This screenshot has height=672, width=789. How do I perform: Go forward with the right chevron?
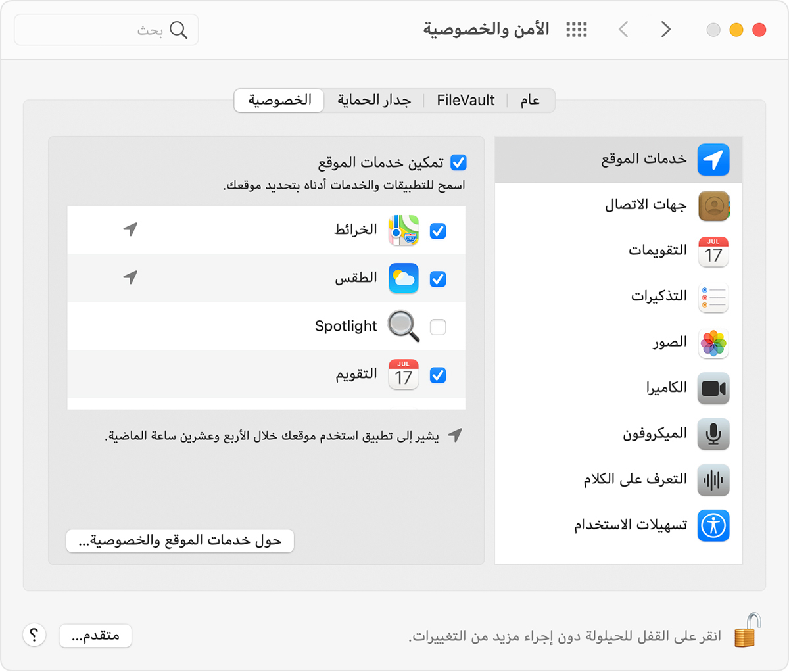point(666,30)
